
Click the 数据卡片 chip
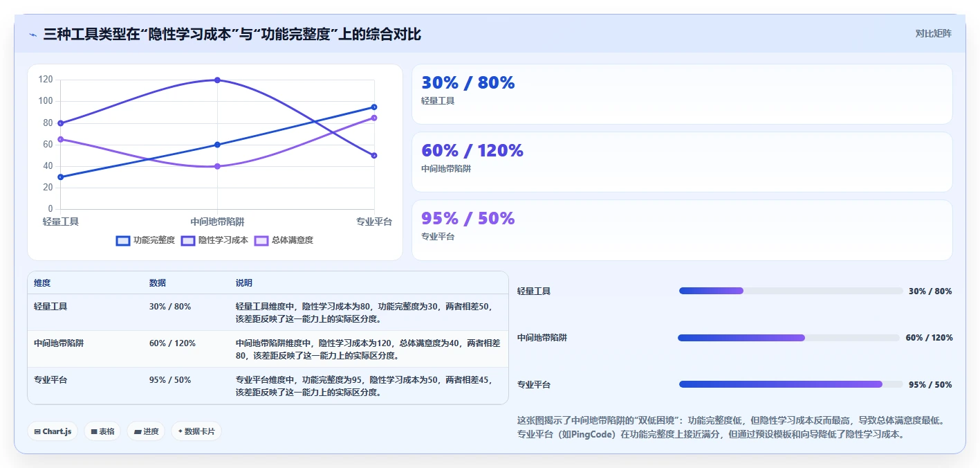point(196,431)
